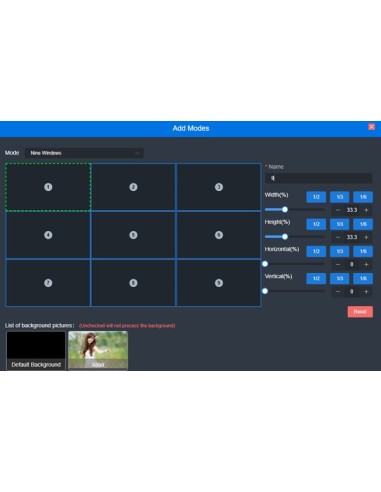Set Vertical to 1/6 preset
The width and height of the screenshot is (381, 492).
coord(363,278)
